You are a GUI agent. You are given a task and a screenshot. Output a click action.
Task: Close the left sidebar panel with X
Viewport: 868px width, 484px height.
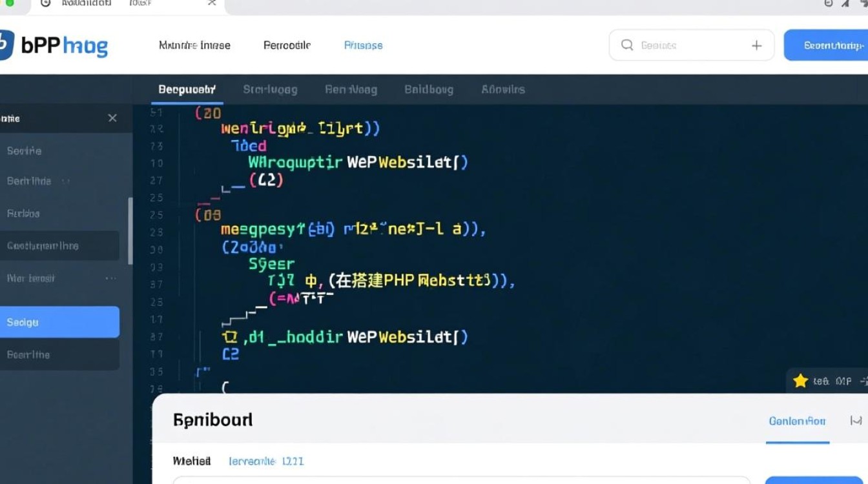coord(112,118)
